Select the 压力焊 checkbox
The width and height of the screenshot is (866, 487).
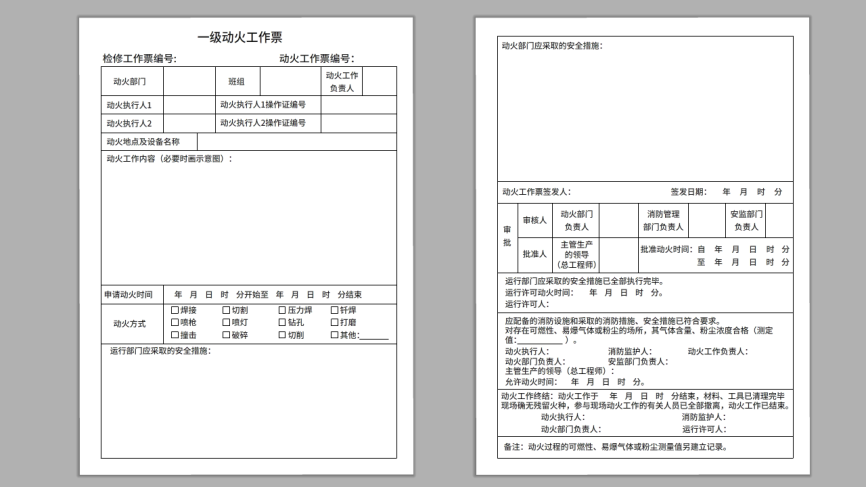pos(283,310)
